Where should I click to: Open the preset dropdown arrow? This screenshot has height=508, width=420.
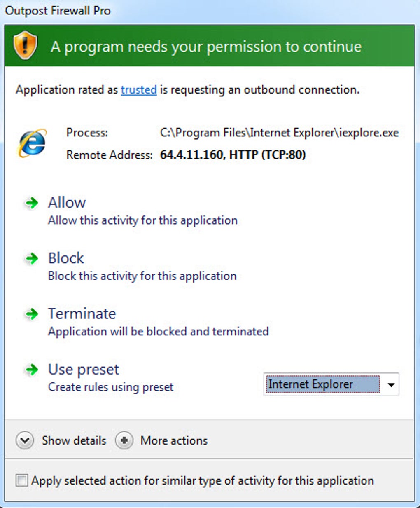pos(391,385)
